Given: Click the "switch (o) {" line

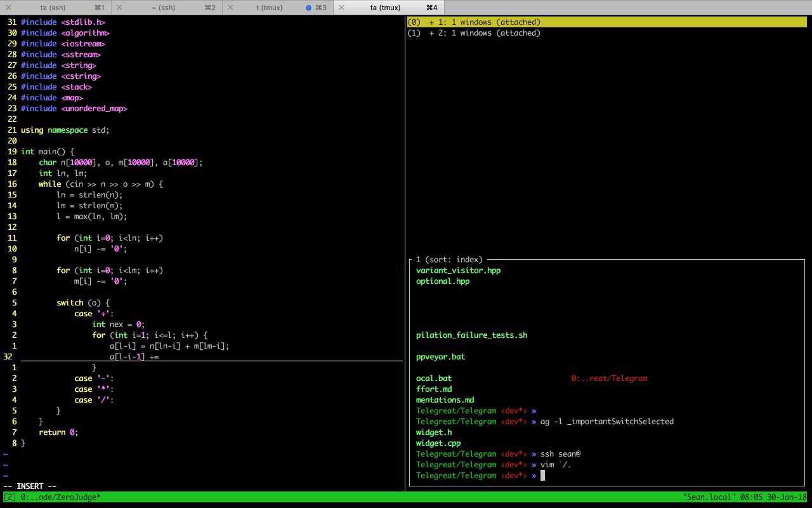Looking at the screenshot, I should click(x=83, y=303).
